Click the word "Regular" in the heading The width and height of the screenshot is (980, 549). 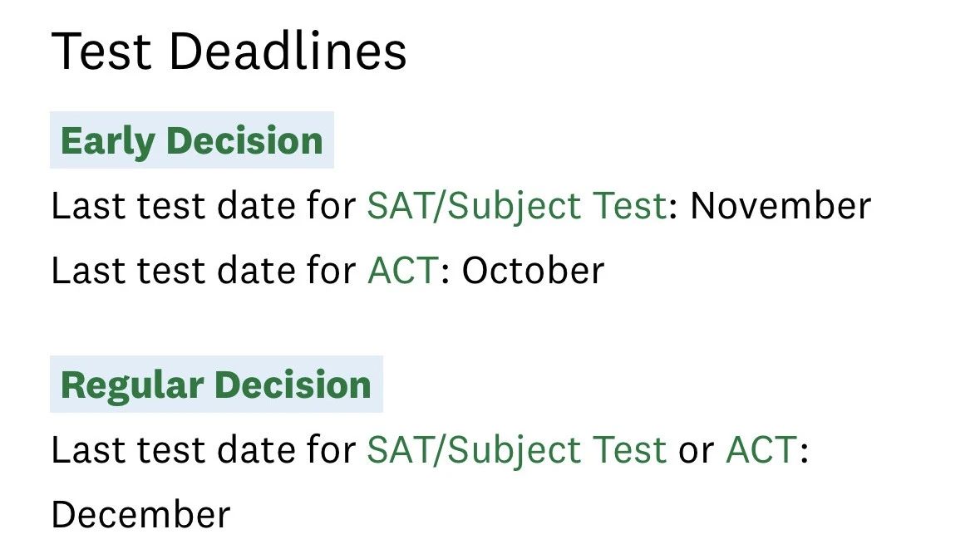(x=132, y=385)
